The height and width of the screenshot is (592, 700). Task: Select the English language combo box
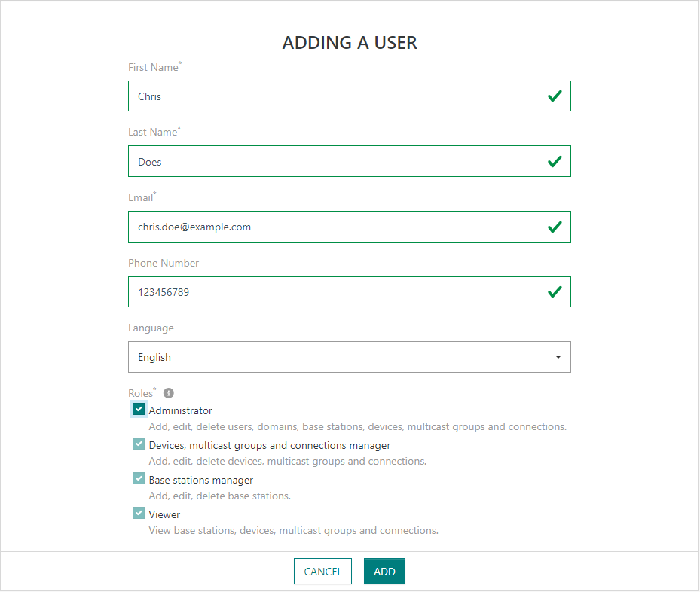[x=339, y=357]
